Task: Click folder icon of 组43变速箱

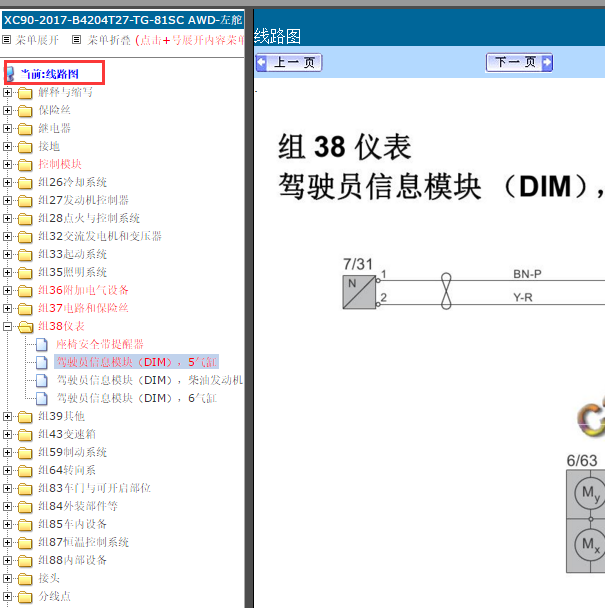Action: (x=25, y=435)
